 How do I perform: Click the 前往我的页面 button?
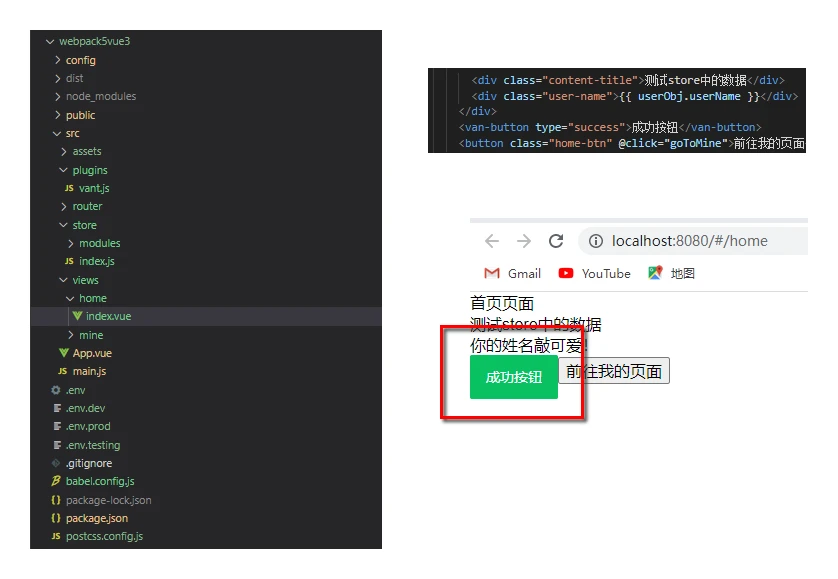614,370
